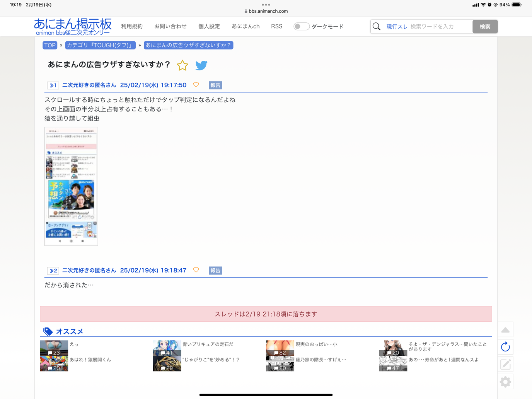Viewport: 532px width, 399px height.
Task: Open the attached screenshot thumbnail in post 1
Action: [71, 186]
